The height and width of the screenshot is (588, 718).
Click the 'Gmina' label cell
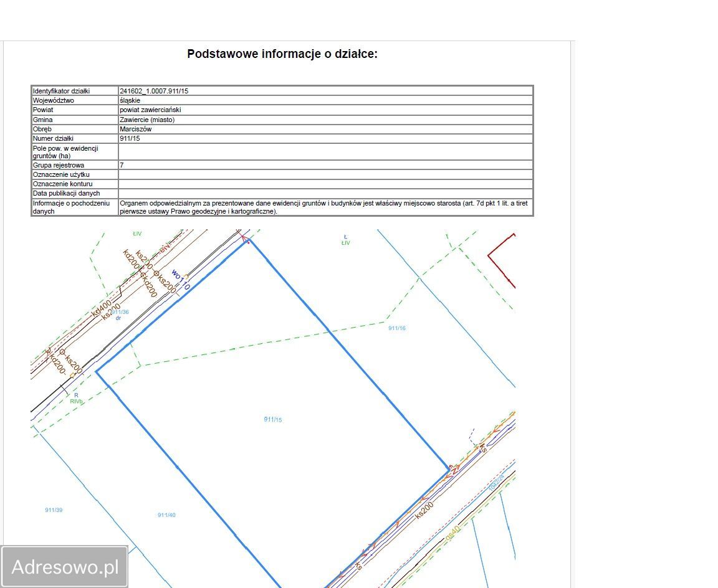pyautogui.click(x=75, y=120)
